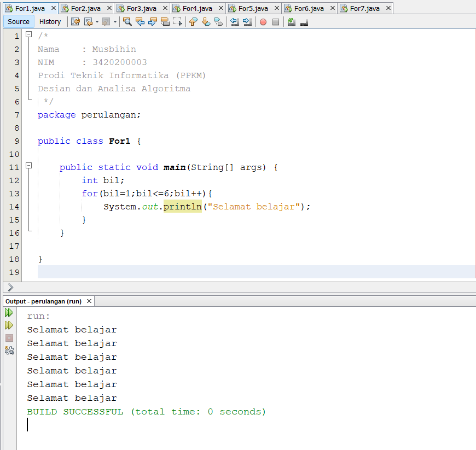
Task: Toggle Rectangular Selection icon
Action: tap(178, 22)
